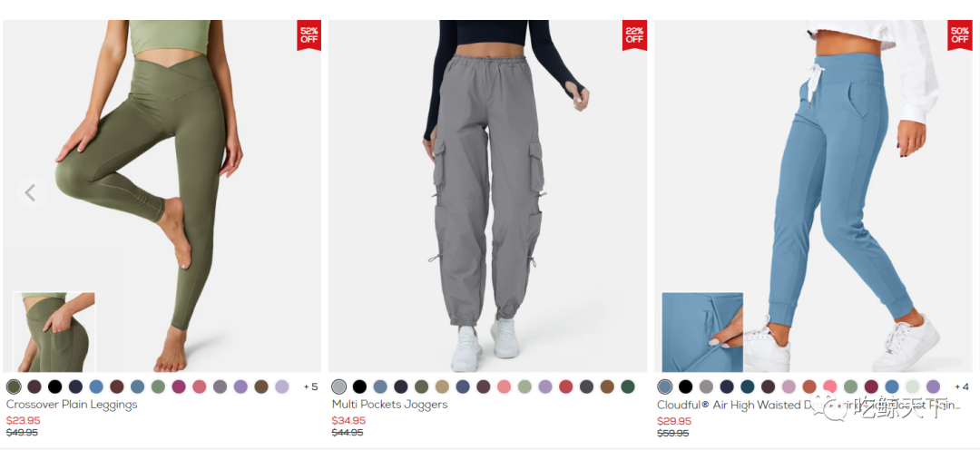The image size is (980, 450).
Task: Select black color for Crossover Plain Leggings
Action: (x=55, y=386)
